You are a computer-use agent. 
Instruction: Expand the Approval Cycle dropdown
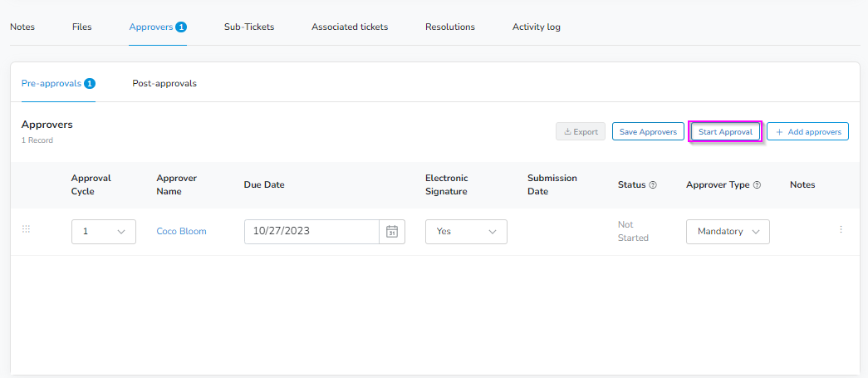coord(104,231)
